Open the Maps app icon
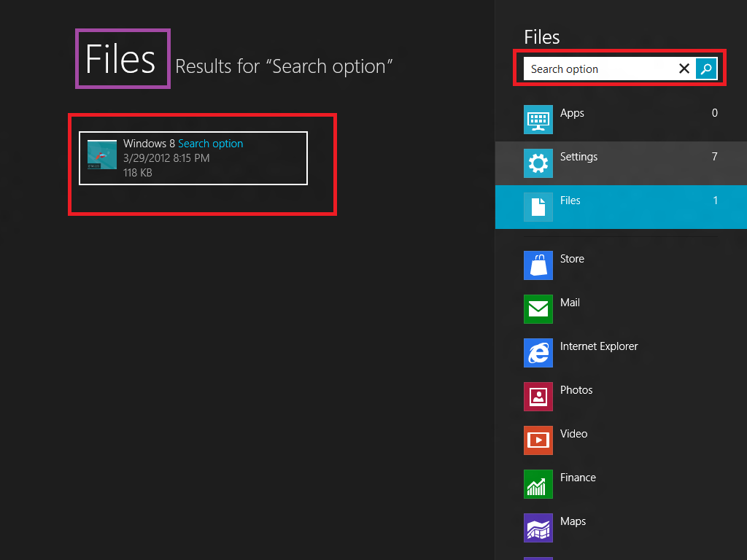The image size is (747, 560). coord(538,528)
